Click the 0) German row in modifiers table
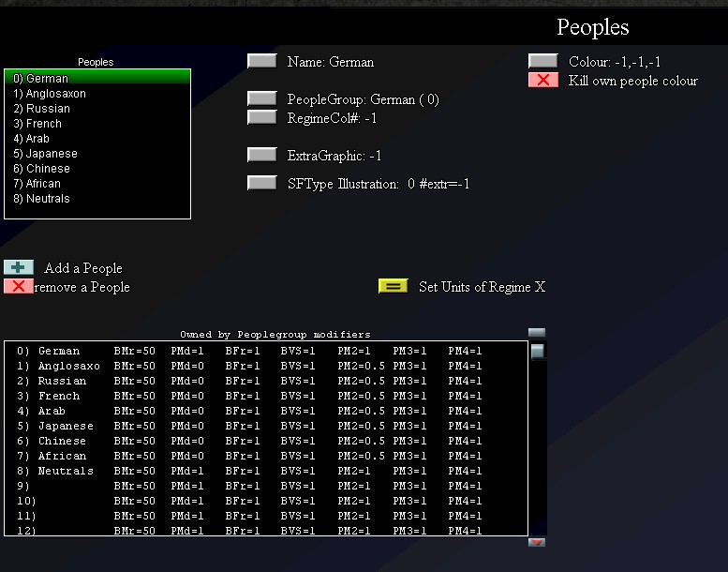Viewport: 728px width, 572px height. [266, 351]
